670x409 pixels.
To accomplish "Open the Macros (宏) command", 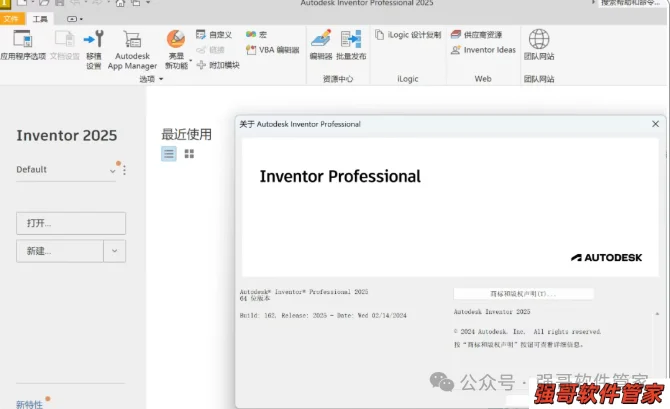I will pyautogui.click(x=256, y=34).
